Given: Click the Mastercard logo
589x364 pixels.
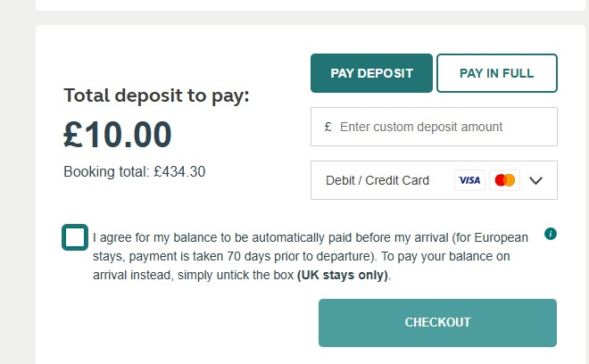Looking at the screenshot, I should coord(505,180).
